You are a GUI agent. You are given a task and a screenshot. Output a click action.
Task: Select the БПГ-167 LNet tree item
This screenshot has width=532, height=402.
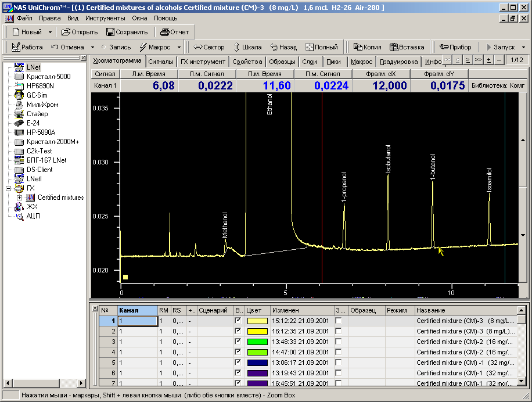46,160
